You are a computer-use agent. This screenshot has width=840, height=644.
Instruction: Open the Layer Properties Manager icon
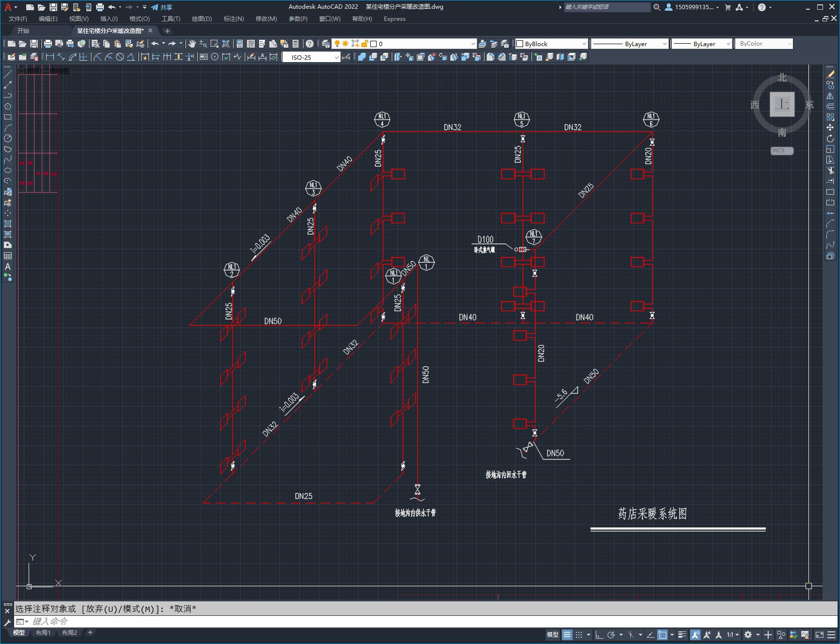click(326, 44)
